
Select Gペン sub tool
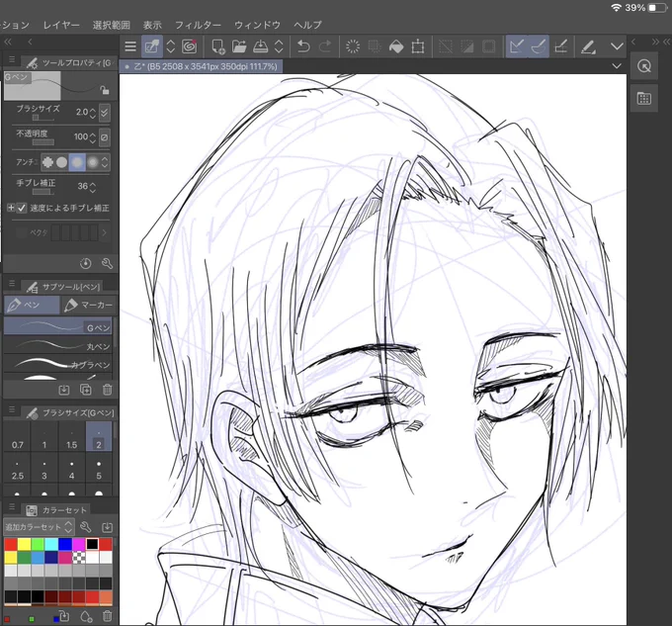[x=57, y=326]
